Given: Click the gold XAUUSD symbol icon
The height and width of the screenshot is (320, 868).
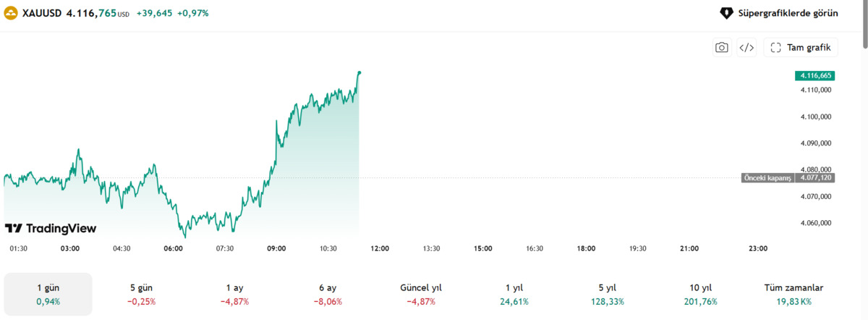Looking at the screenshot, I should (x=12, y=13).
